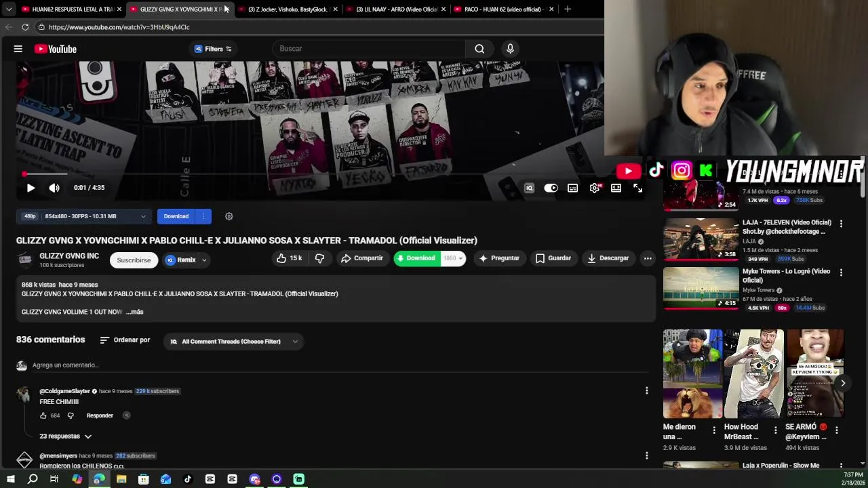The image size is (868, 488).
Task: Open downloader settings gear icon
Action: 229,216
